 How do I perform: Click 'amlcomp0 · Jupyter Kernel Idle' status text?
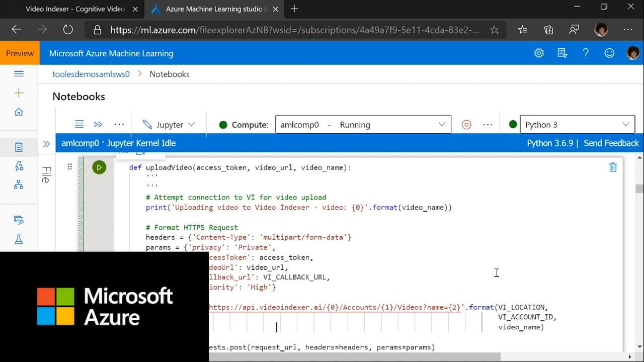click(119, 143)
